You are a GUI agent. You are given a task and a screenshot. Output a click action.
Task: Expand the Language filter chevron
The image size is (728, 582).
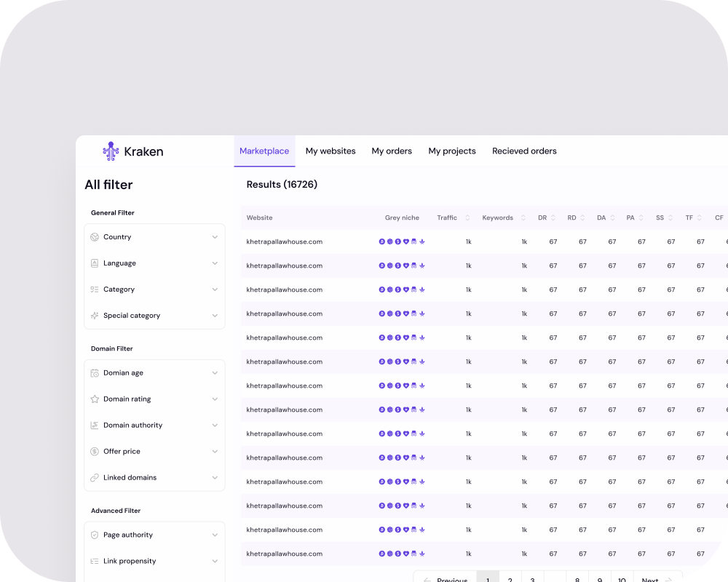215,263
